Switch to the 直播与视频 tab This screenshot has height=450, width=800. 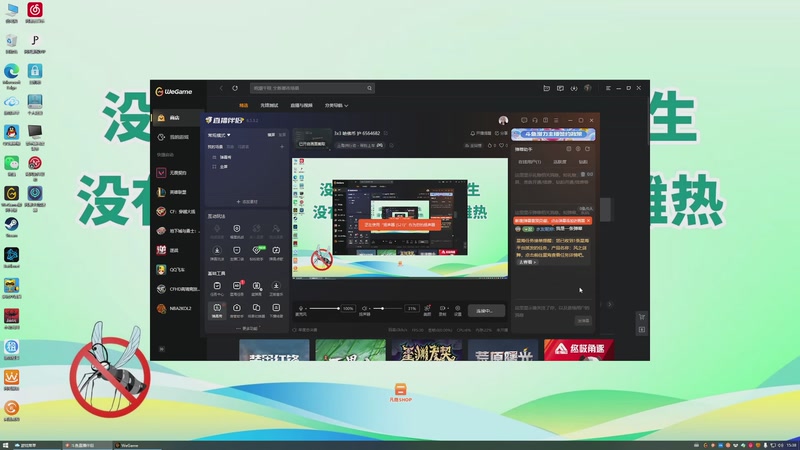click(301, 106)
